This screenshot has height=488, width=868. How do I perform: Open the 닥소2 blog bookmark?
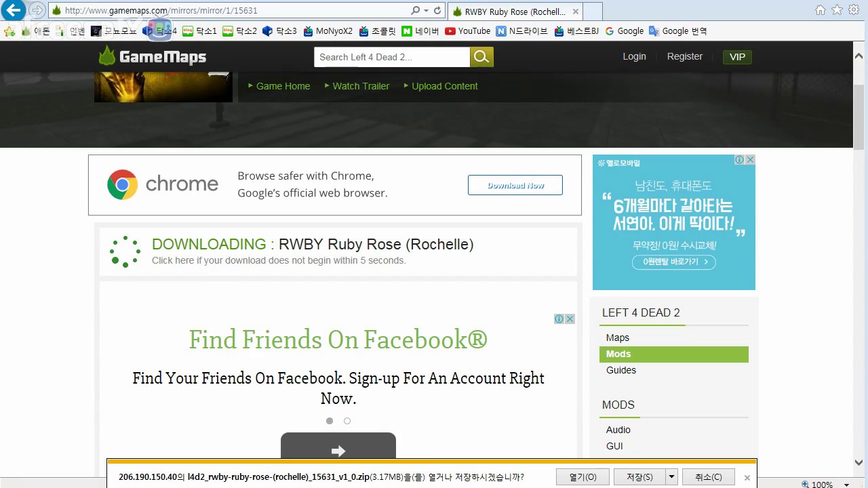240,31
